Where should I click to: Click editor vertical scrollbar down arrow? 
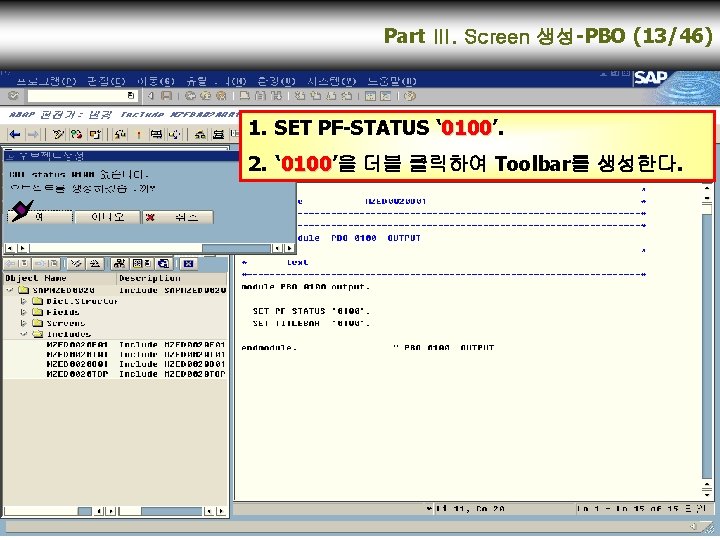[x=707, y=494]
